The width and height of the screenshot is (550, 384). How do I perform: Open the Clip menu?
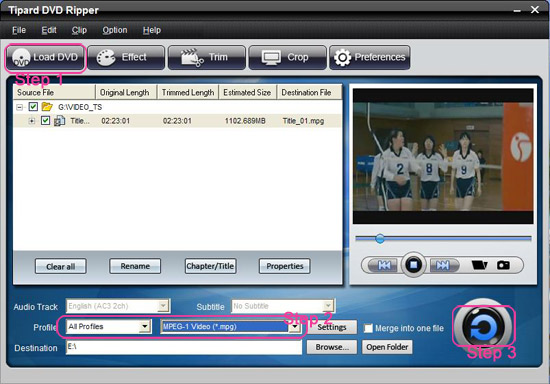tap(79, 30)
